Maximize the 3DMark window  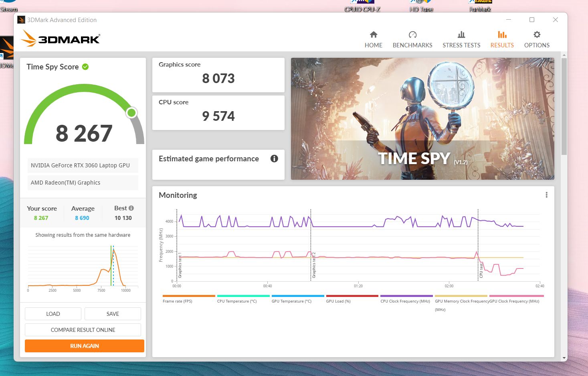click(x=532, y=20)
